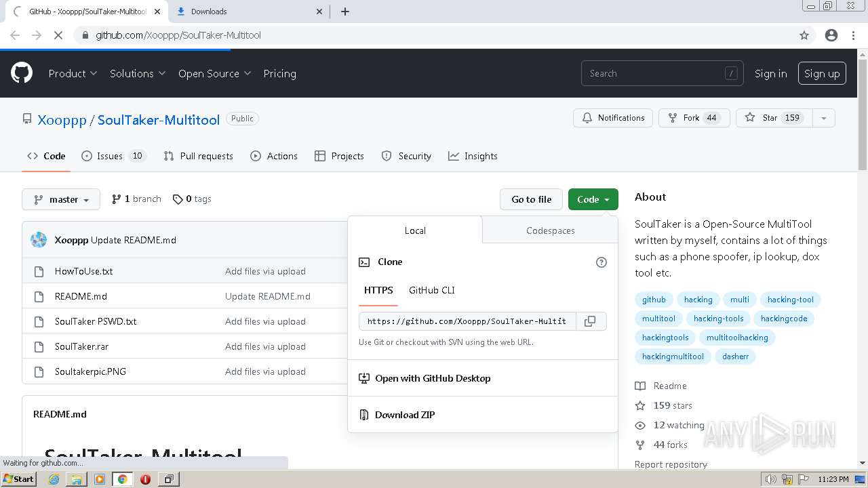Screen dimensions: 868x488
Task: Click the volume speaker tray icon
Action: click(x=771, y=479)
